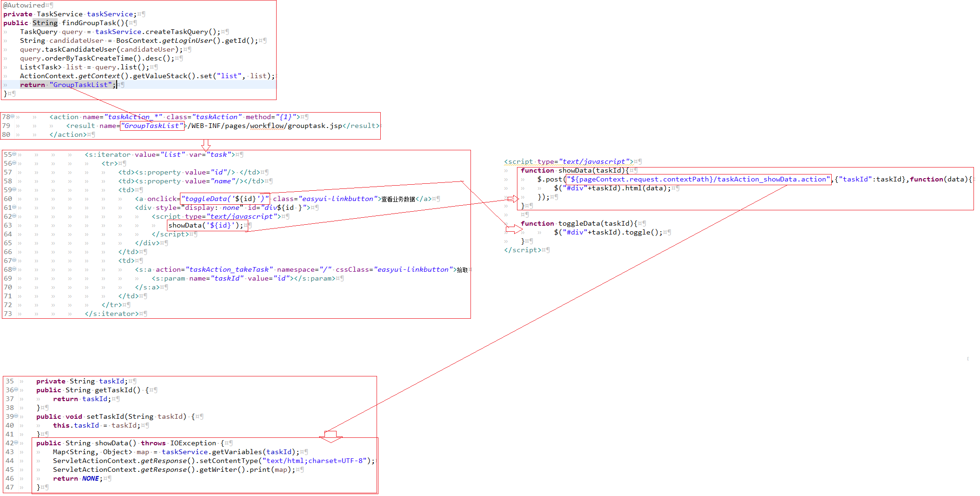Image resolution: width=980 pixels, height=496 pixels.
Task: Collapse the div fold marker at line 61
Action: tap(14, 207)
